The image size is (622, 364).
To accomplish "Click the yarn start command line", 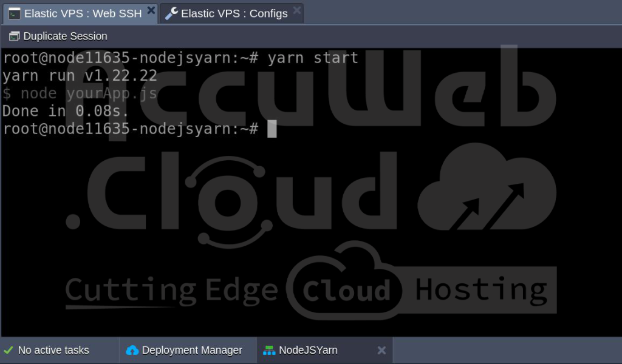I will pyautogui.click(x=182, y=58).
